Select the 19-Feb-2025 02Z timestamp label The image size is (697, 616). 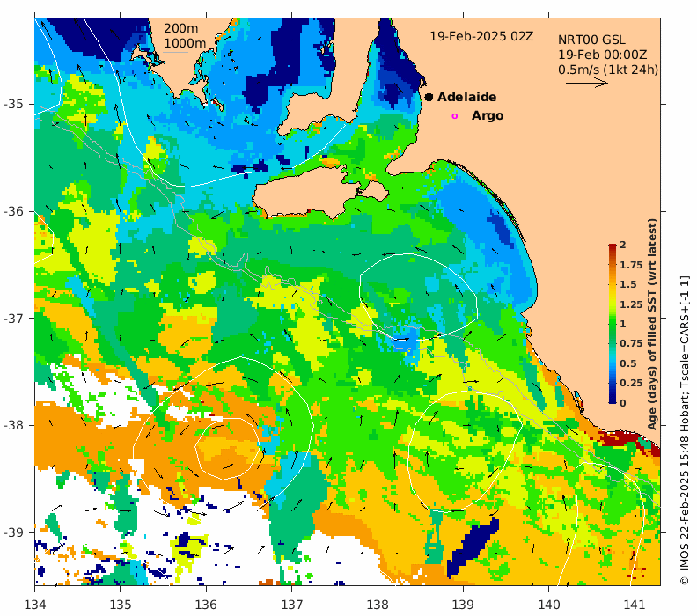[481, 36]
